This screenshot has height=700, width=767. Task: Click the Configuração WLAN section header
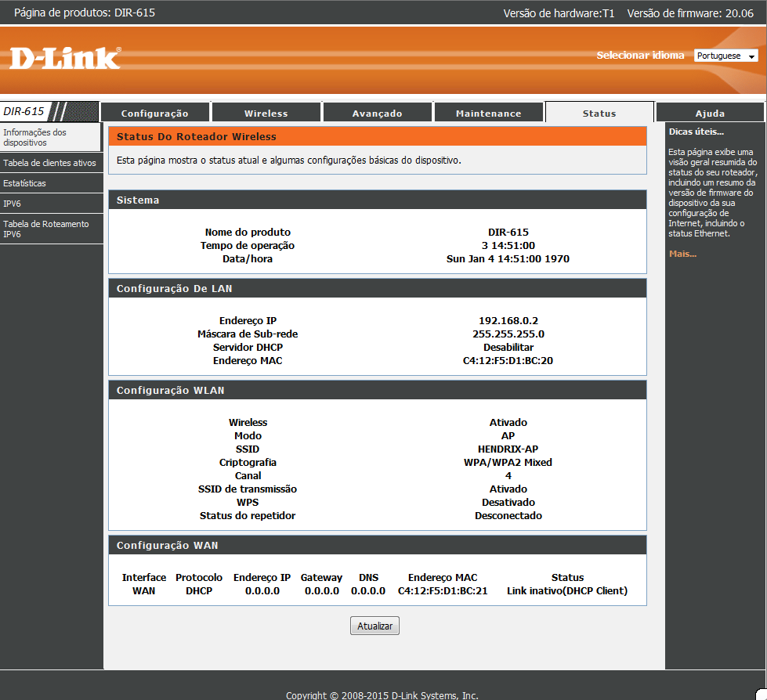(x=377, y=390)
